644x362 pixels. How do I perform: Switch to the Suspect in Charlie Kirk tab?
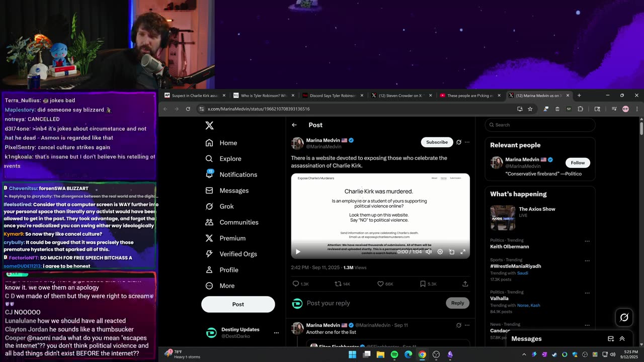[x=195, y=96]
